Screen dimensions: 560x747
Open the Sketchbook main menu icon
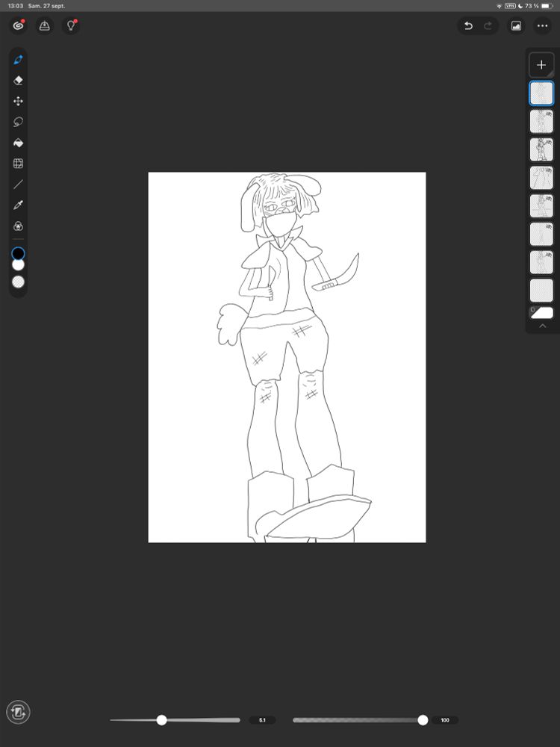tap(18, 25)
